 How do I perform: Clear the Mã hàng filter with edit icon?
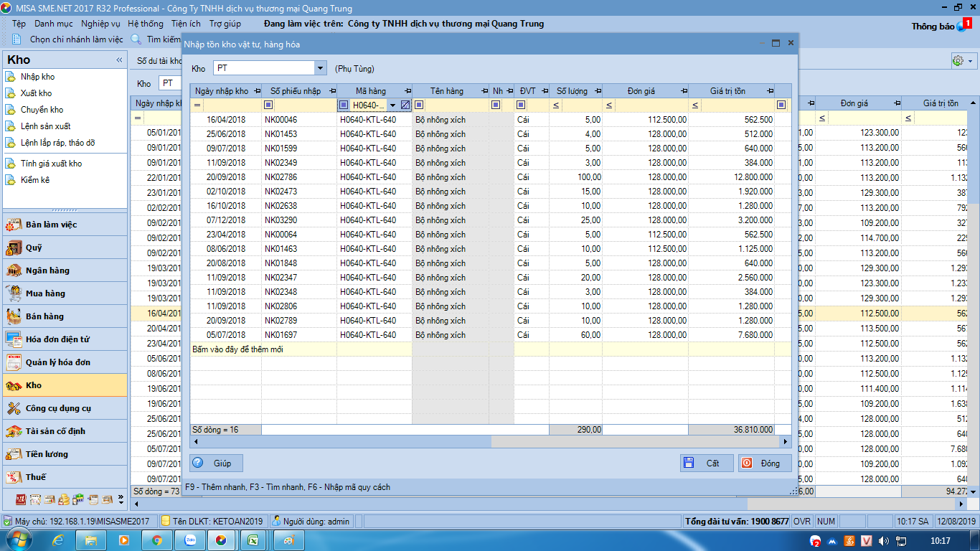[x=405, y=105]
